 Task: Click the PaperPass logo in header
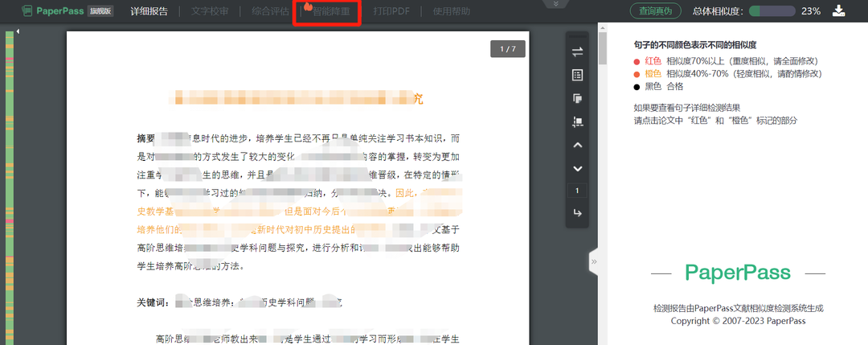(52, 11)
